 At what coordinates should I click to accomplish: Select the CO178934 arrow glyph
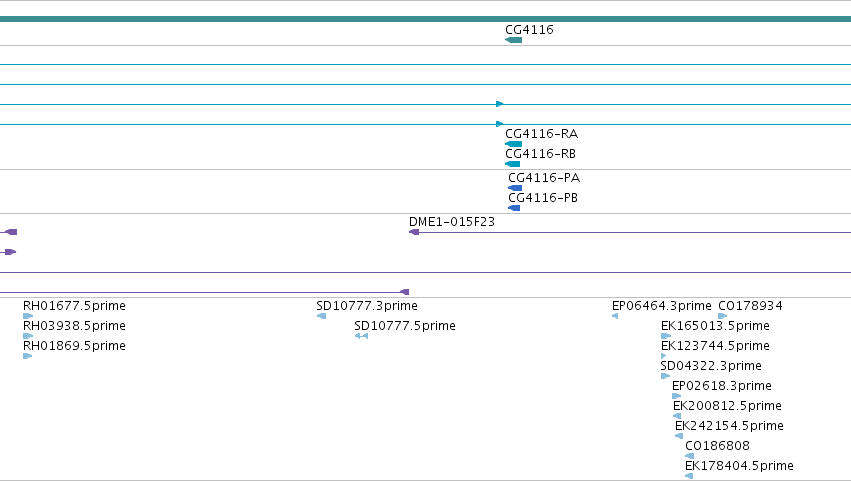coord(722,316)
